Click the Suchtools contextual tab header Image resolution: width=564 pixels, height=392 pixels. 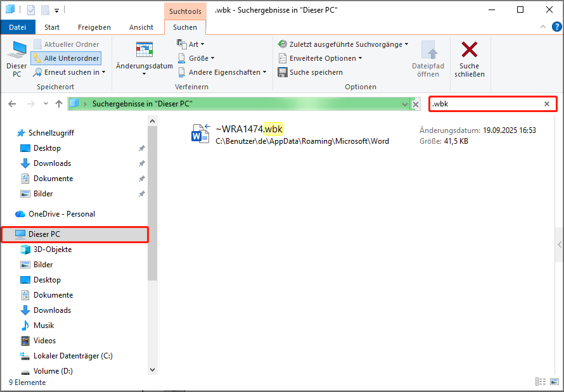185,11
